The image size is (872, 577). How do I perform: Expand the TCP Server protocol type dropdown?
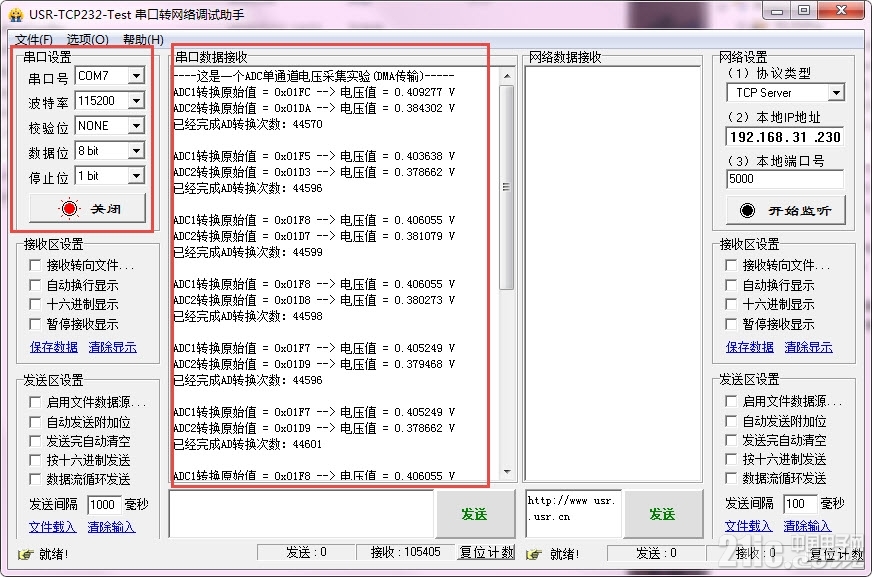[x=836, y=93]
